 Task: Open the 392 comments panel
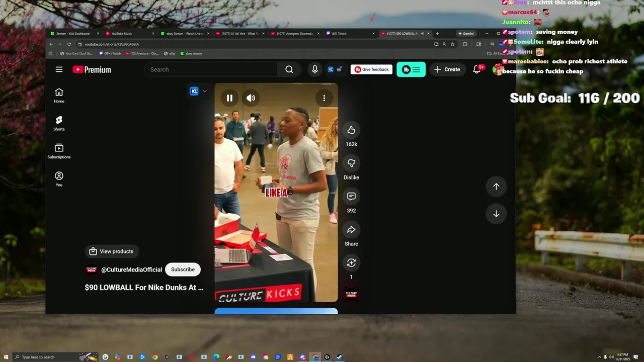(x=351, y=197)
